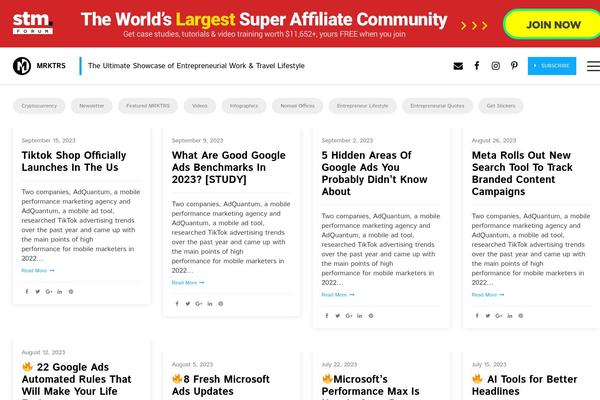The height and width of the screenshot is (400, 600).
Task: Share 5 Hidden Areas article on Facebook
Action: (x=327, y=316)
